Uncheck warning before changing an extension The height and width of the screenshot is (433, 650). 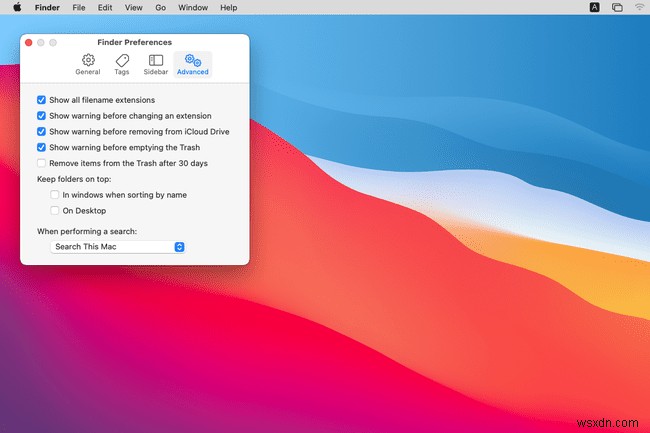pos(41,116)
